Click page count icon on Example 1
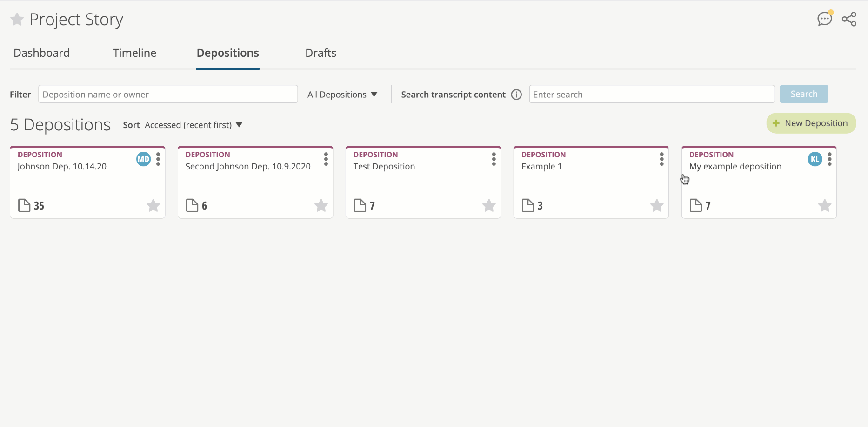The height and width of the screenshot is (427, 868). (528, 205)
